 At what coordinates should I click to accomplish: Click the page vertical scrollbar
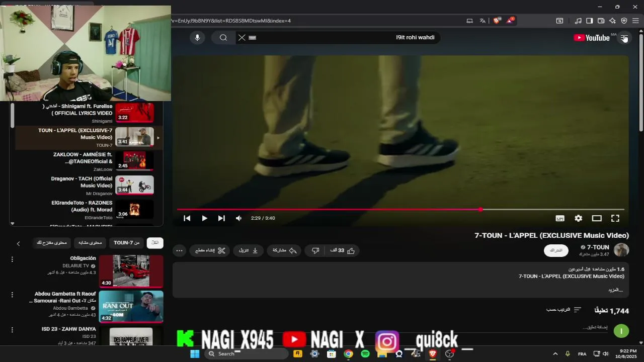click(640, 83)
